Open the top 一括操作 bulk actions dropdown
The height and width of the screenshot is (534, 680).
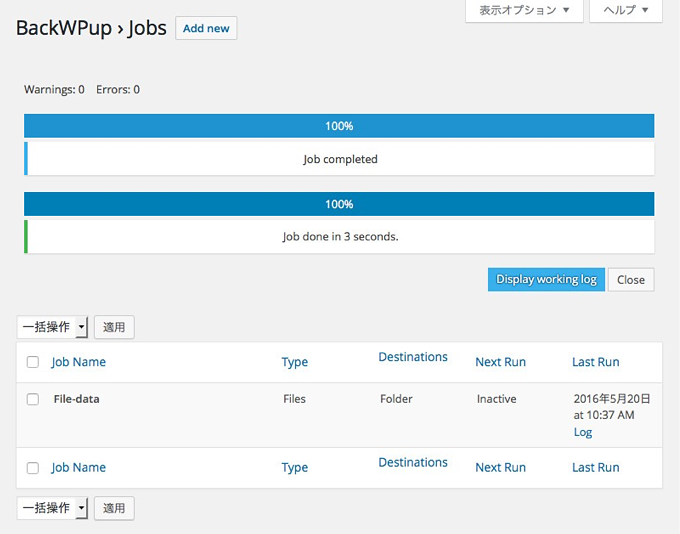coord(52,327)
